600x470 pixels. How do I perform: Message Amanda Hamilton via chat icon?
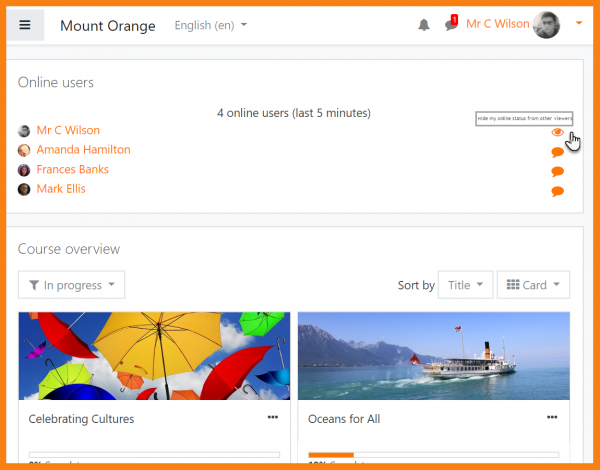pyautogui.click(x=557, y=152)
